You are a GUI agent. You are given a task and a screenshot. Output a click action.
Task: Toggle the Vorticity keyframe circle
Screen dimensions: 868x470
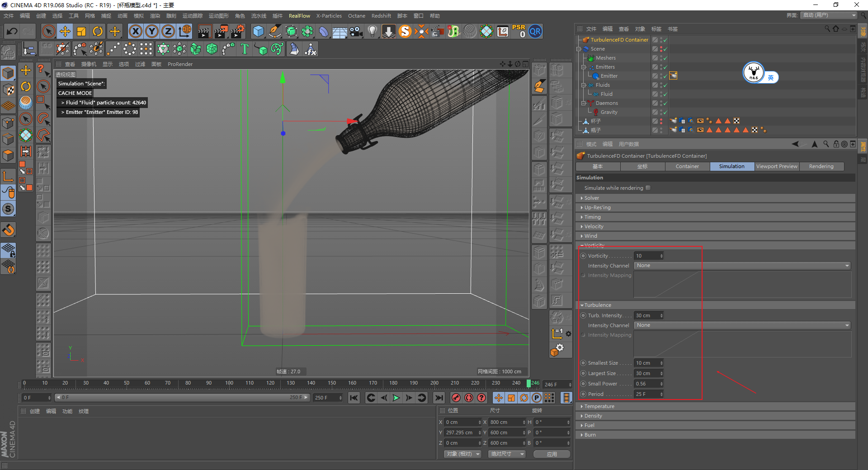click(x=583, y=256)
